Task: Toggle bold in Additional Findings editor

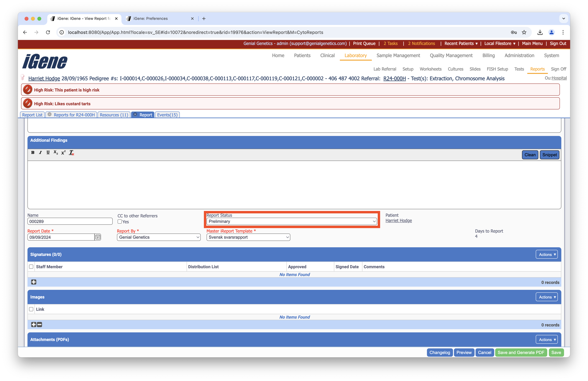Action: (33, 153)
